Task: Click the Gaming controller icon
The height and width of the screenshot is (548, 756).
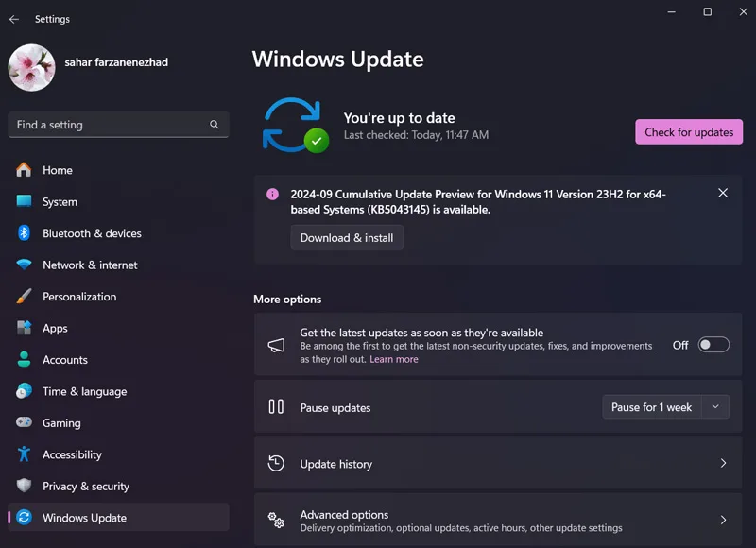Action: pyautogui.click(x=24, y=422)
